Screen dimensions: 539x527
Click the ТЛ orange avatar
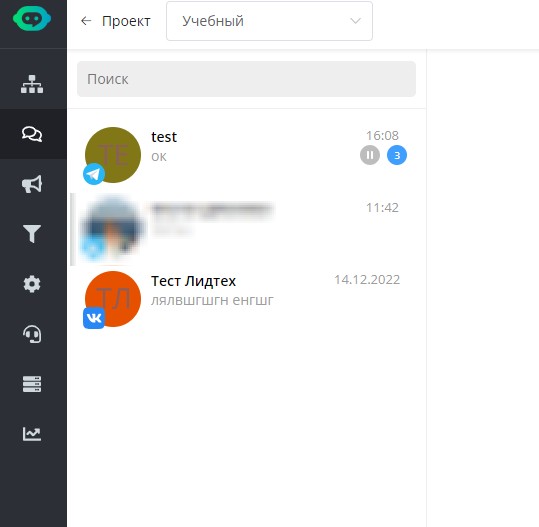click(x=113, y=299)
